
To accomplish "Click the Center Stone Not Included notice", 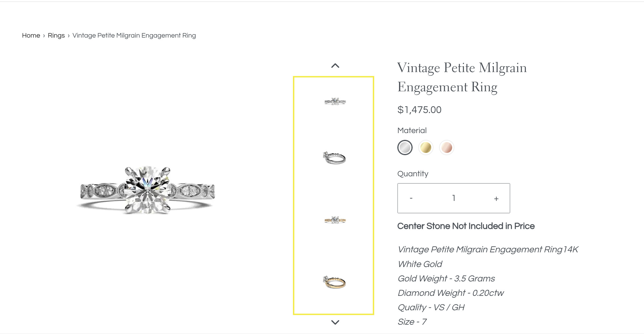I will (466, 226).
